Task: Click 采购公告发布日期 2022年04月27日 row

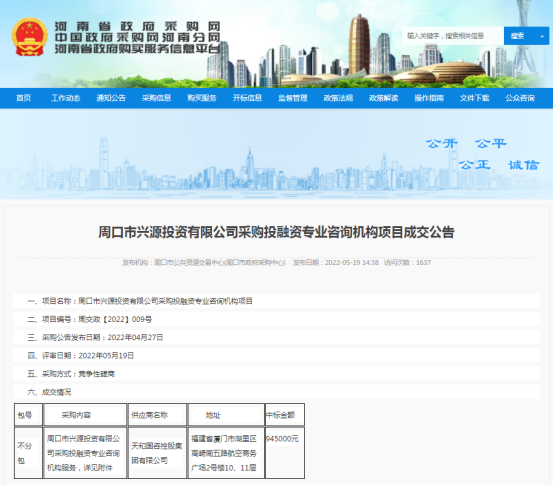Action: [277, 337]
